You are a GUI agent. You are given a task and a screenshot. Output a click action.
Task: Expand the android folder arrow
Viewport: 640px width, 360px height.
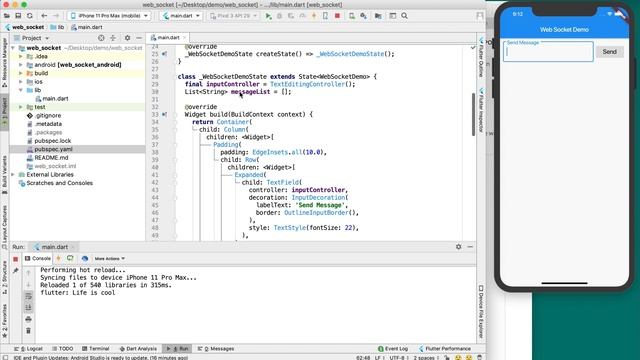click(21, 65)
